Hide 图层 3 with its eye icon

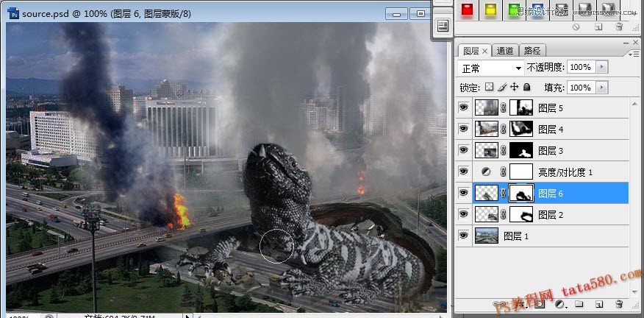click(x=464, y=150)
